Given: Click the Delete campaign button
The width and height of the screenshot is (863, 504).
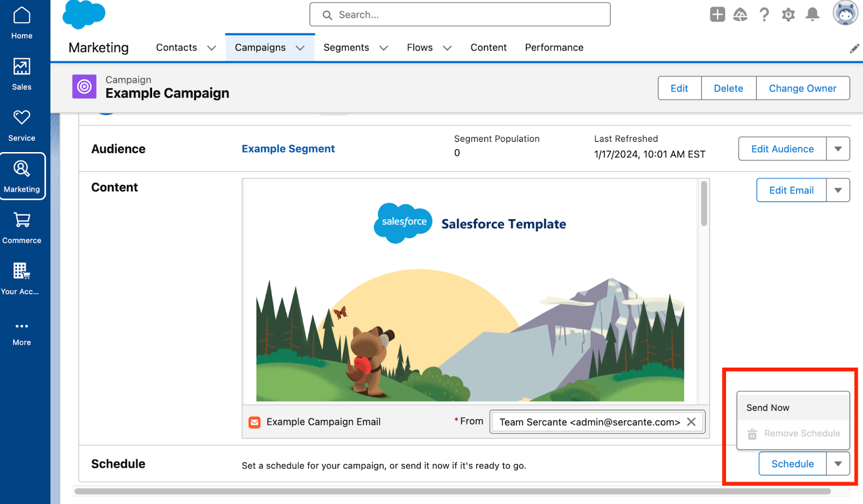Looking at the screenshot, I should coord(729,88).
